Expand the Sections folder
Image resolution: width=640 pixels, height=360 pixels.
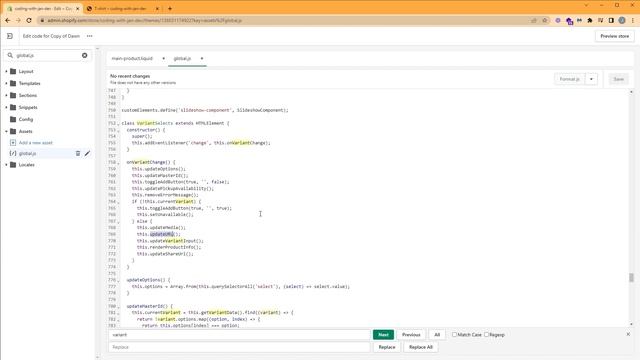click(x=6, y=95)
